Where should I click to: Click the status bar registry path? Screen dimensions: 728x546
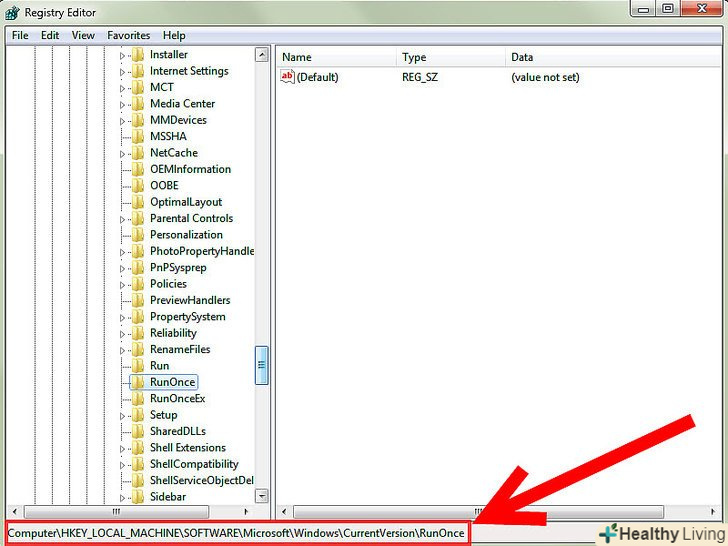[236, 533]
